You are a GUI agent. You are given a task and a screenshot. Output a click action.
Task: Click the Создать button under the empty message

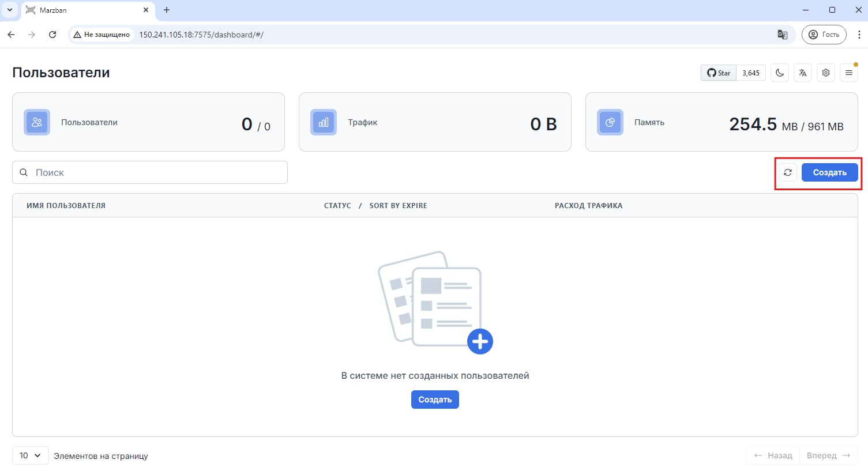[x=435, y=400]
